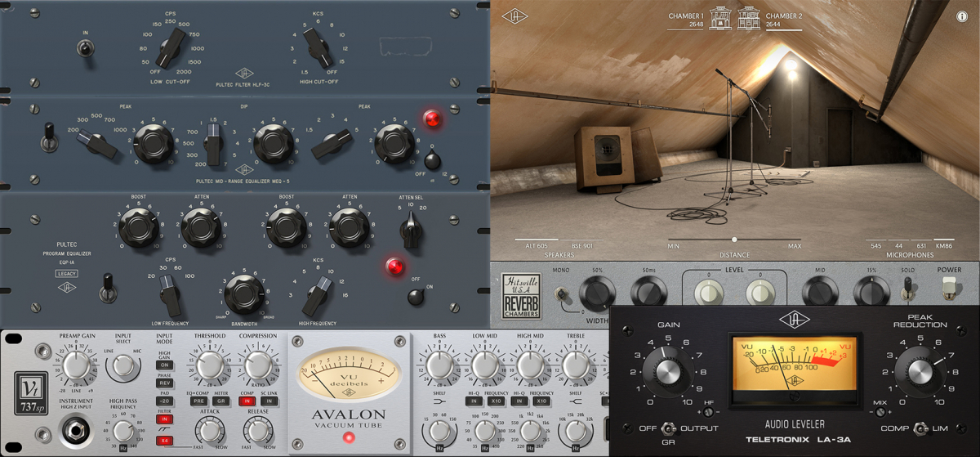Click the DISTANCE slider handle
Viewport: 980px width, 457px height.
tap(734, 240)
